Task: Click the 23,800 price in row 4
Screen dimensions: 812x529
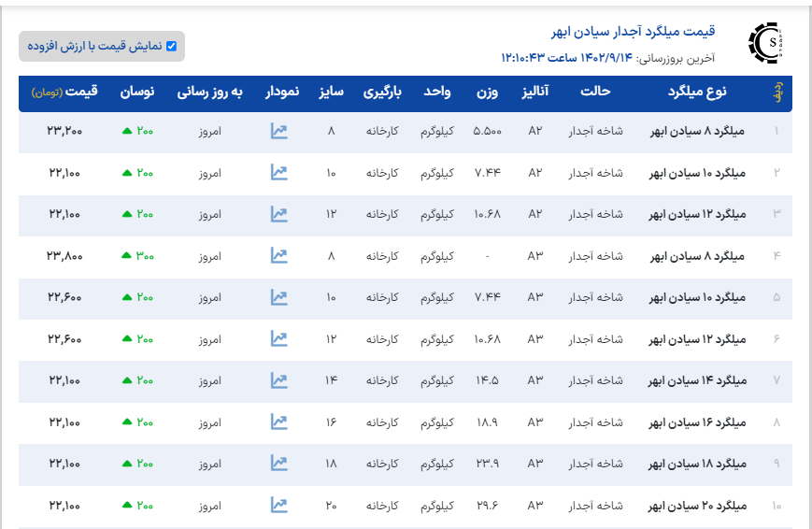Action: pyautogui.click(x=64, y=255)
